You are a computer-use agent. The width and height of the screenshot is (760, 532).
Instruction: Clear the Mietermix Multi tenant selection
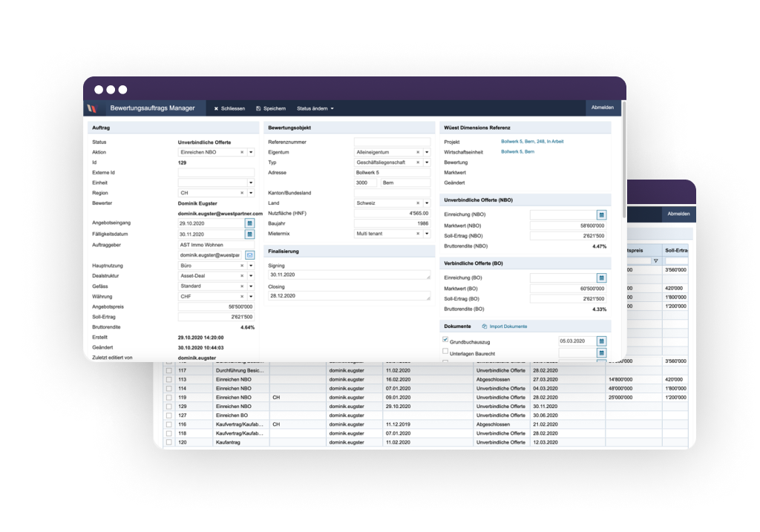pyautogui.click(x=418, y=234)
